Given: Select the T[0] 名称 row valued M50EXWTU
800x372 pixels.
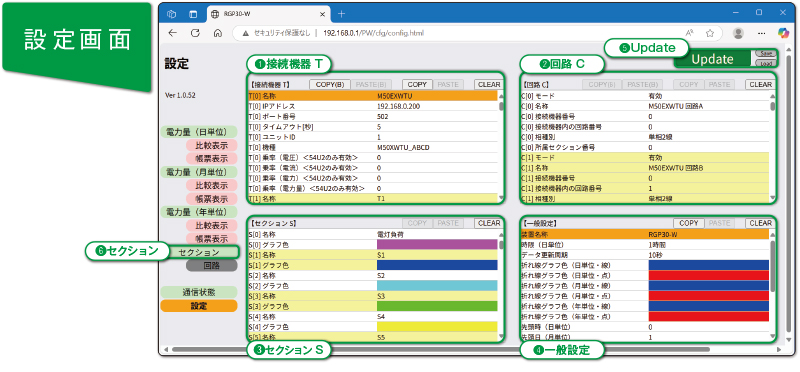Looking at the screenshot, I should click(x=372, y=95).
